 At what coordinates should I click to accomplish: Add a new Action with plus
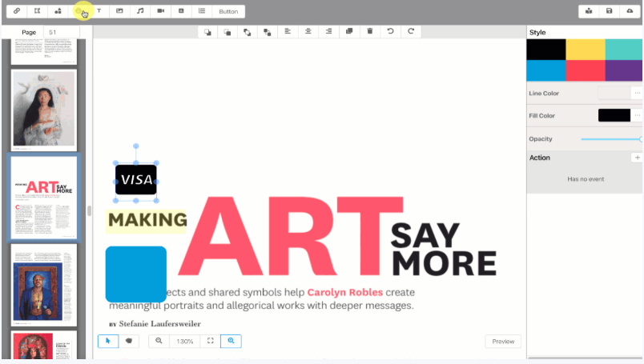pos(637,158)
